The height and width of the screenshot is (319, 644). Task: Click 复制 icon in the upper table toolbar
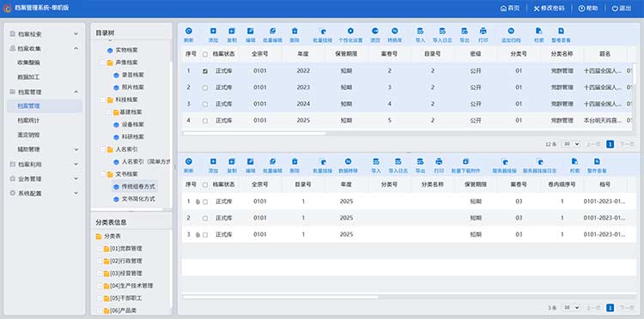pyautogui.click(x=232, y=31)
